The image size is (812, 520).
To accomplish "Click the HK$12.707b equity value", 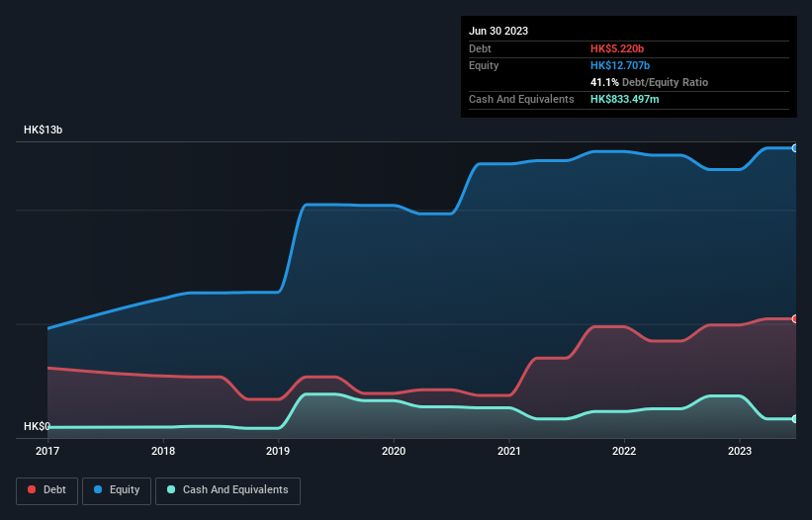I will point(620,65).
